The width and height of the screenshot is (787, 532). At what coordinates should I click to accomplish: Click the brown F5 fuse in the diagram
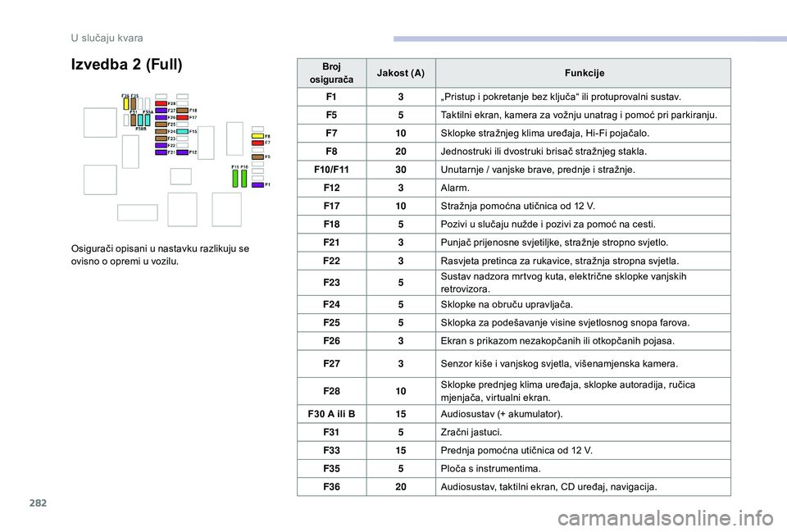click(x=257, y=157)
